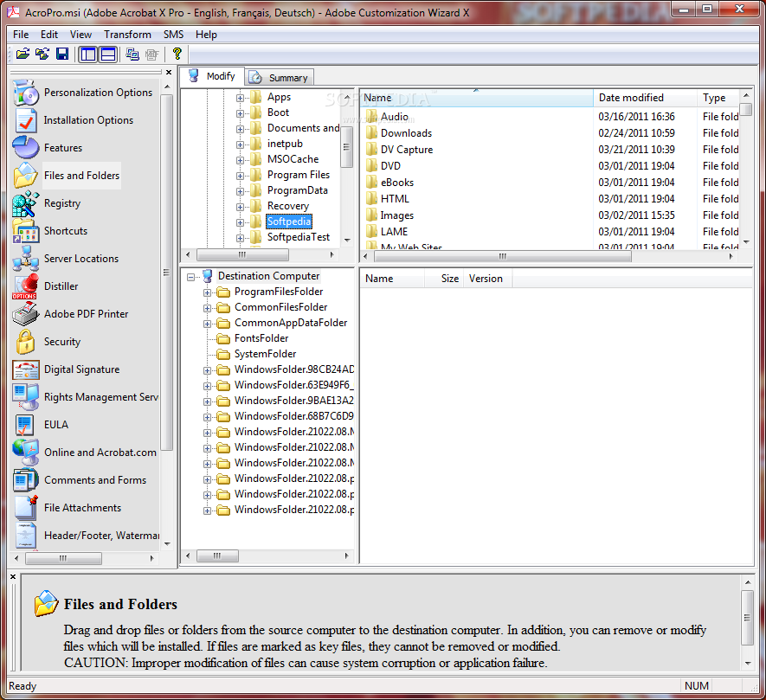Viewport: 766px width, 700px height.
Task: Open package with the toolbar open icon
Action: coord(23,54)
